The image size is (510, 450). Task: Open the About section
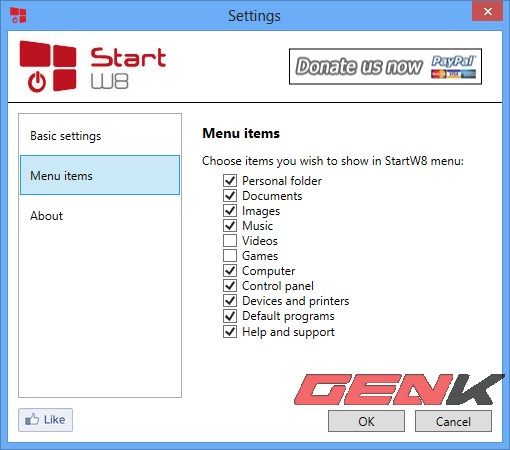click(x=100, y=215)
